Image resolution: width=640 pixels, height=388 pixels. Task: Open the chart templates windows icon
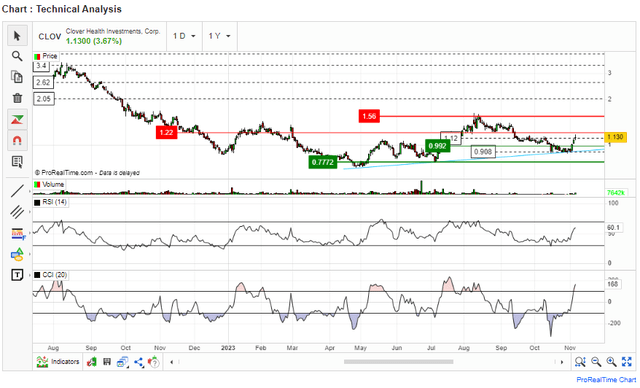(x=122, y=362)
